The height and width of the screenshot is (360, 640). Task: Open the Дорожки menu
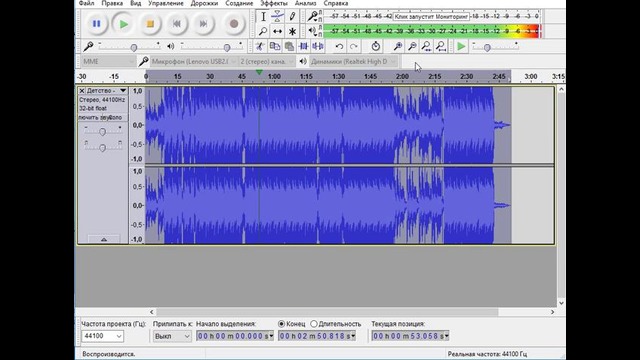(204, 3)
